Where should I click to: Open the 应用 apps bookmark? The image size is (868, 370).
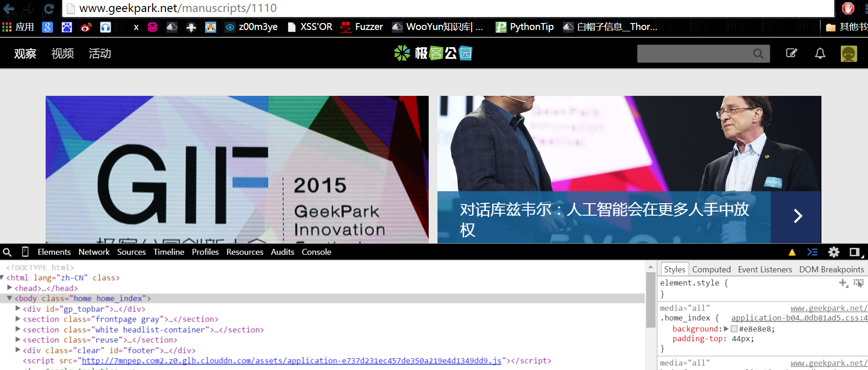pos(18,27)
